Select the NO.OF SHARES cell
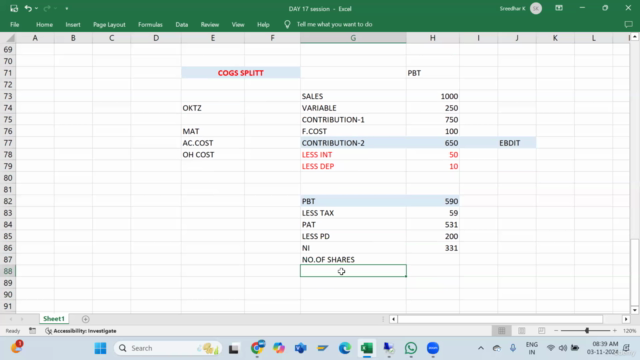 coord(353,260)
